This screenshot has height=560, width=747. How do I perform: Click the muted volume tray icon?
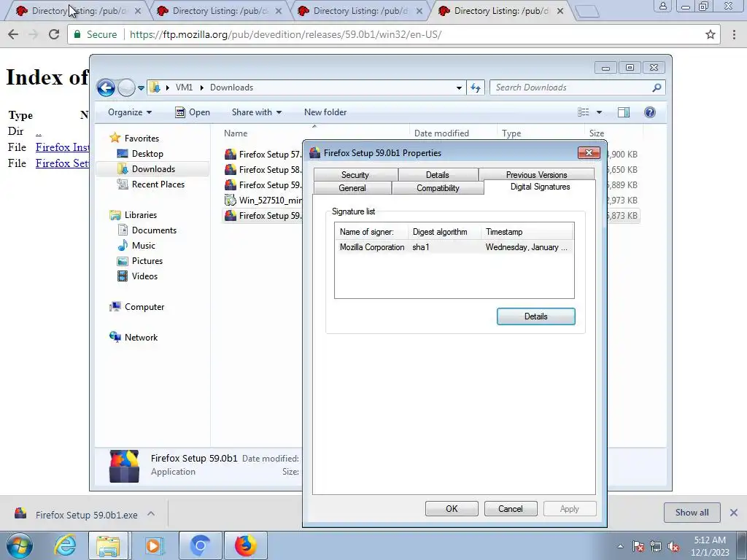coord(673,546)
